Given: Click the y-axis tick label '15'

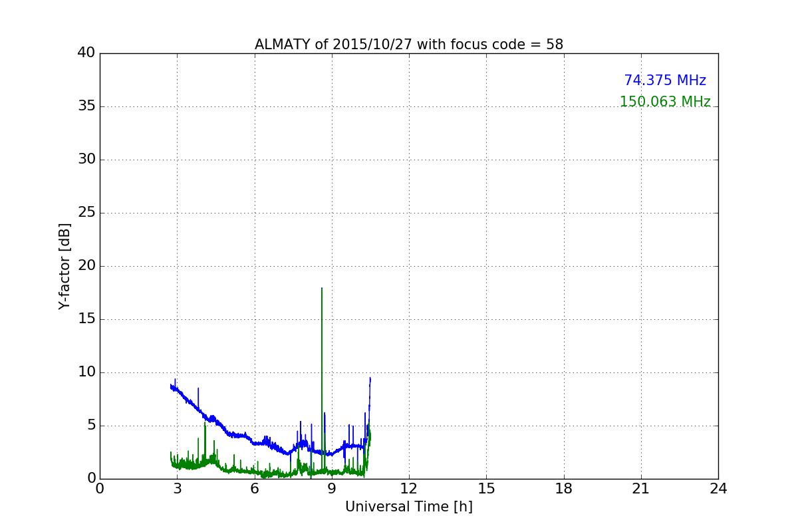Looking at the screenshot, I should click(x=86, y=319).
